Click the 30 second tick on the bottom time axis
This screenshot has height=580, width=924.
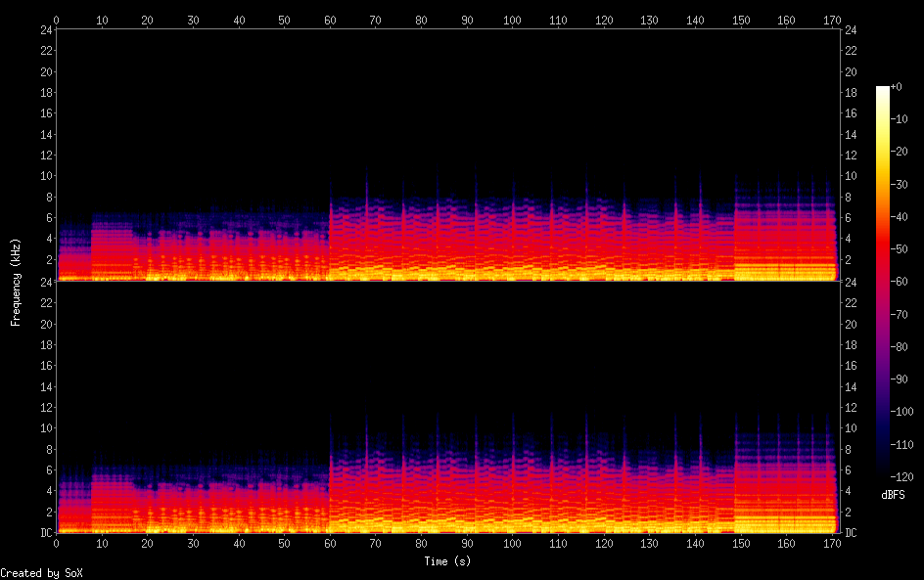[x=193, y=542]
